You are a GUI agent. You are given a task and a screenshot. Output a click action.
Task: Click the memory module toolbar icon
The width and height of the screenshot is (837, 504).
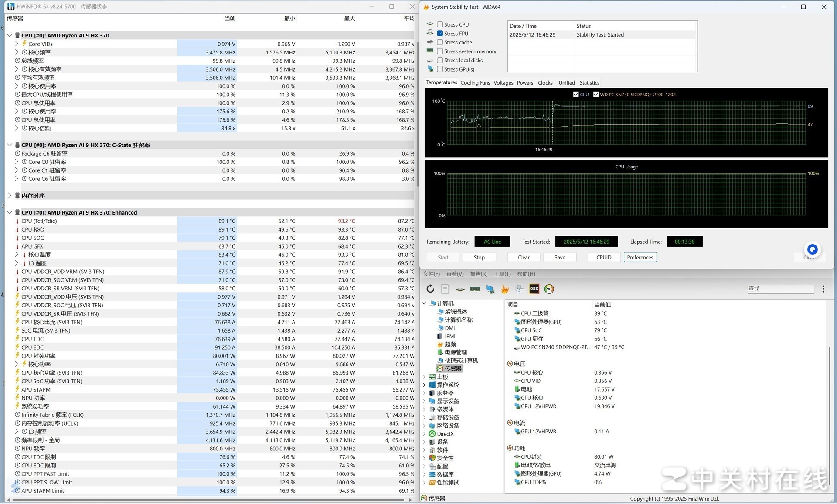[475, 289]
